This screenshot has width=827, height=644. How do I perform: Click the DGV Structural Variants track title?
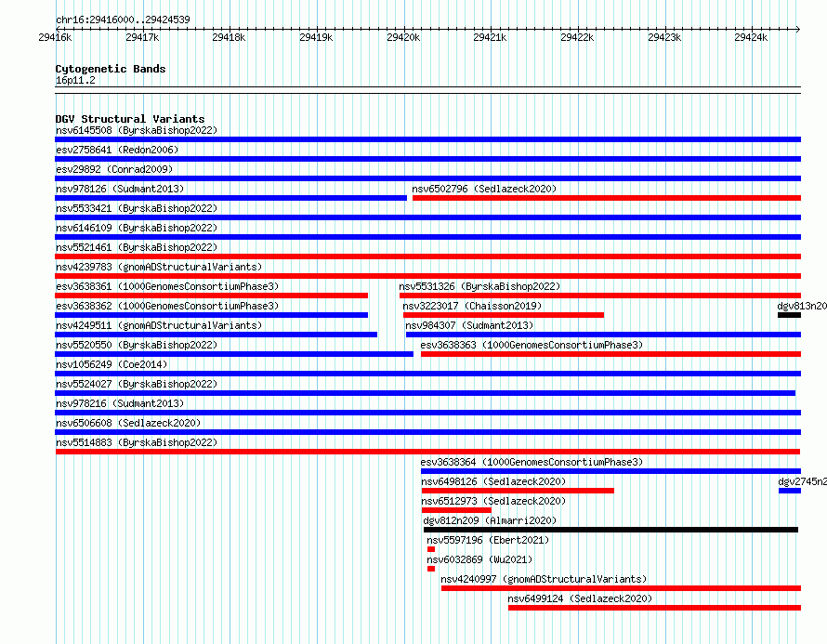130,119
